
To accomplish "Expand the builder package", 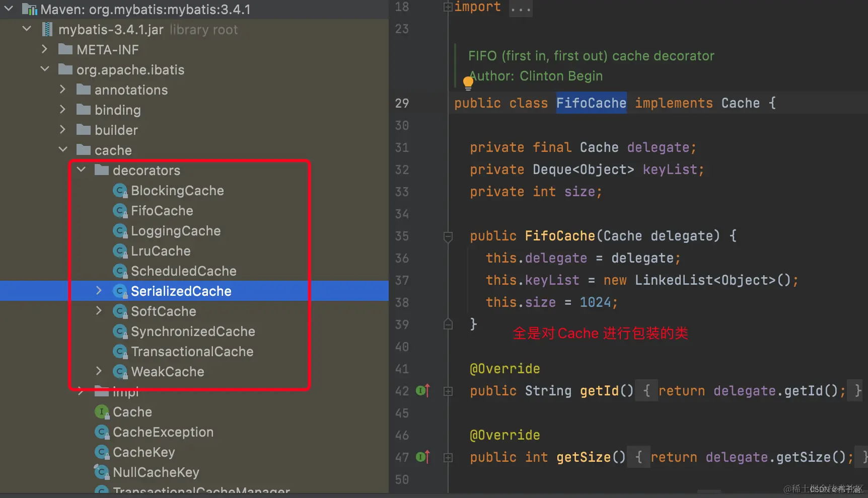I will pos(62,129).
